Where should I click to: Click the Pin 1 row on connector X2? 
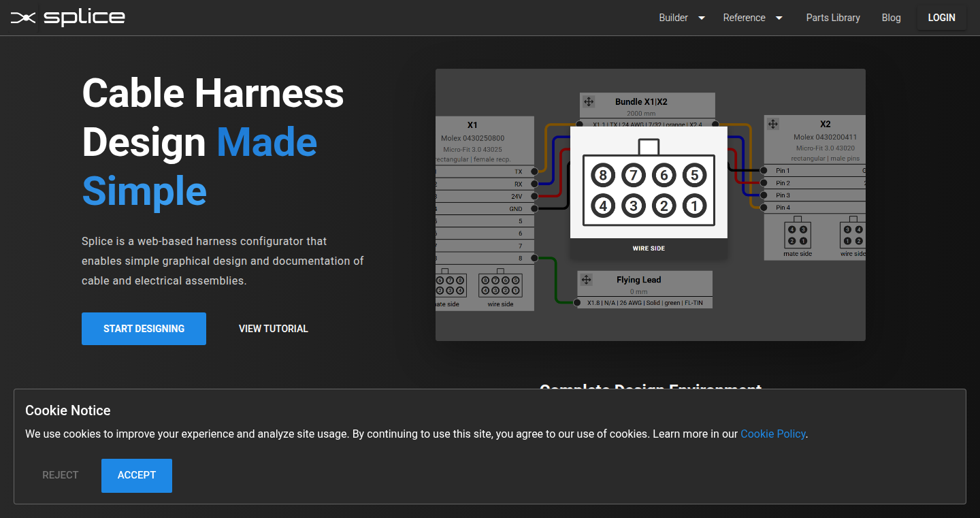[x=815, y=171]
